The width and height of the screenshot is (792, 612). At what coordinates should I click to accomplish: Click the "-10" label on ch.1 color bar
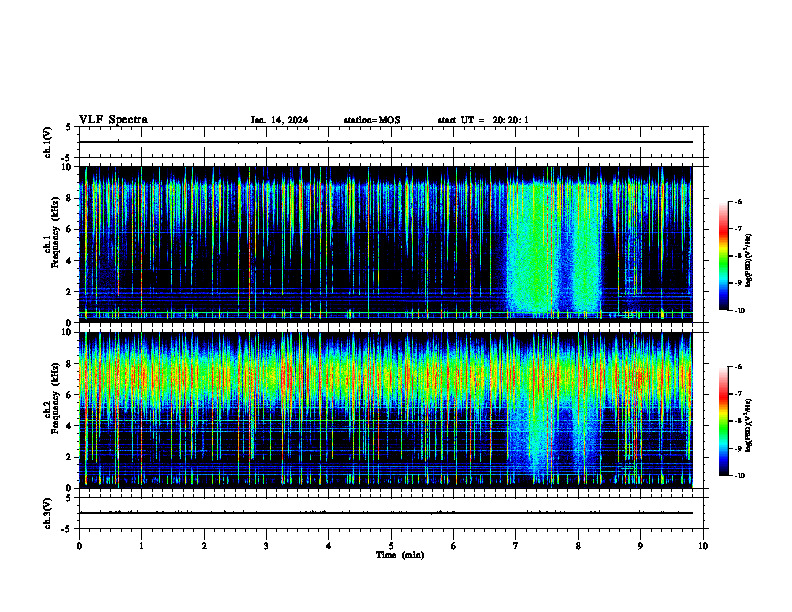tap(739, 310)
